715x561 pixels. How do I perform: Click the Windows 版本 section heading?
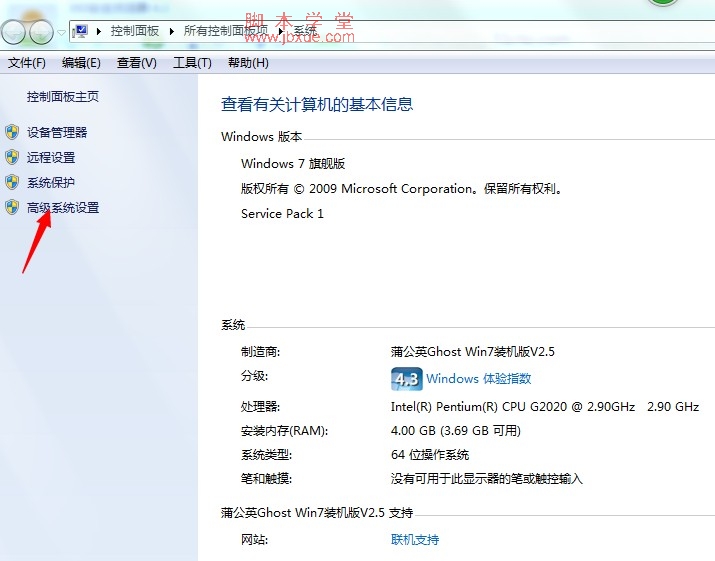tap(261, 136)
